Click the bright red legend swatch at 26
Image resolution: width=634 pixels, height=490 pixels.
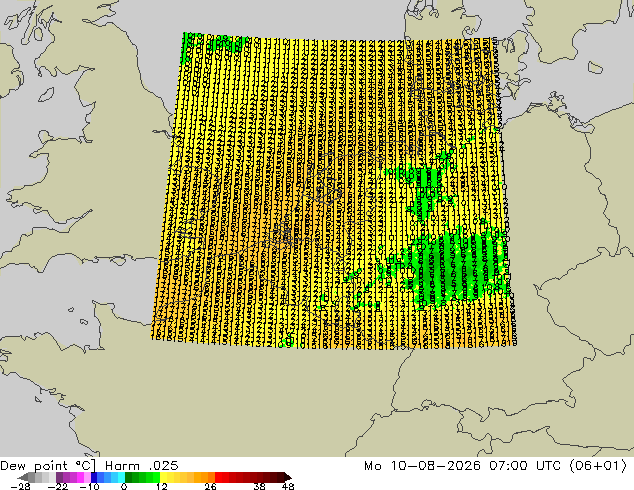[218, 477]
